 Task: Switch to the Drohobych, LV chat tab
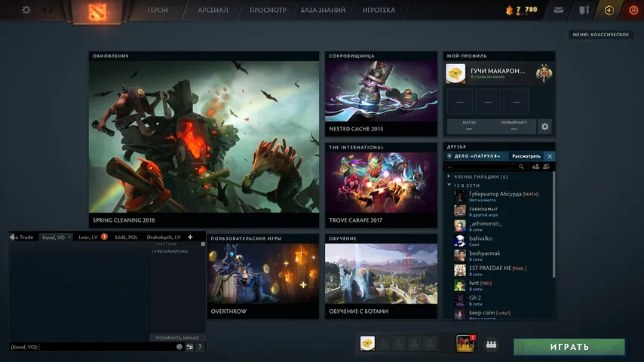(x=164, y=237)
